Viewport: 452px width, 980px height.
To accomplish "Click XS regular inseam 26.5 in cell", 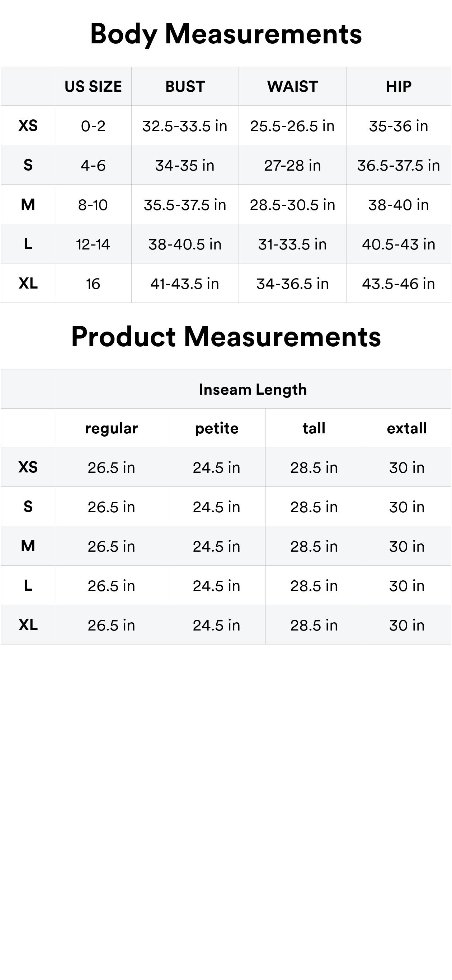I will coord(112,467).
